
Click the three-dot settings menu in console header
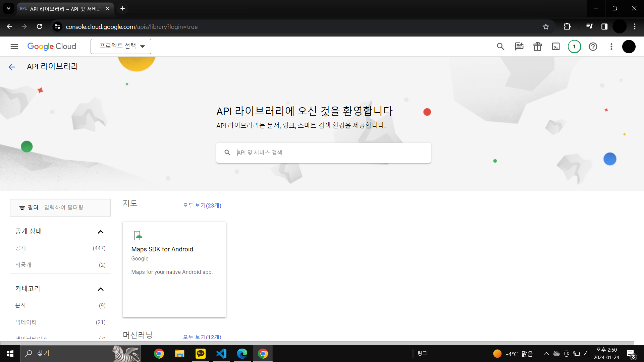[x=611, y=47]
